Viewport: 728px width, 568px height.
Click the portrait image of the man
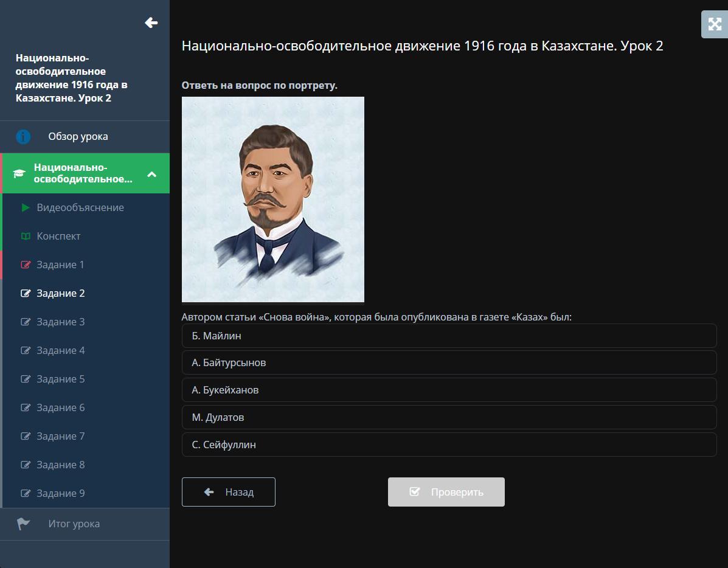(x=273, y=199)
